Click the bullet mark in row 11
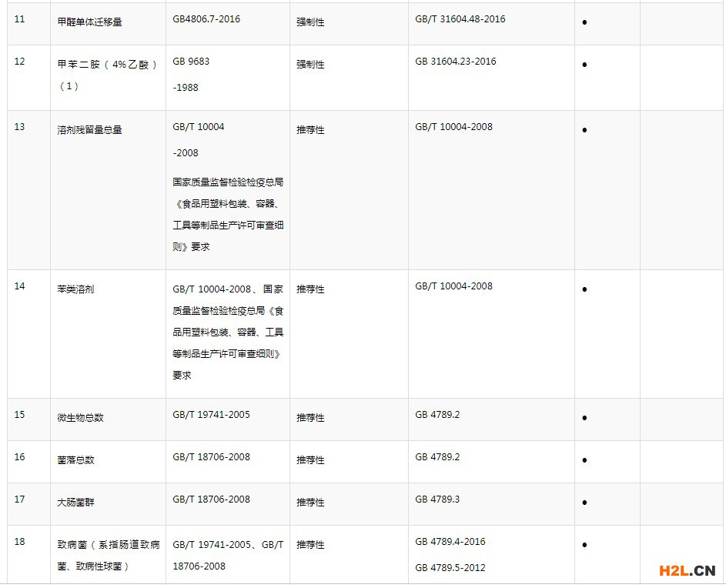This screenshot has width=726, height=588. pos(584,22)
